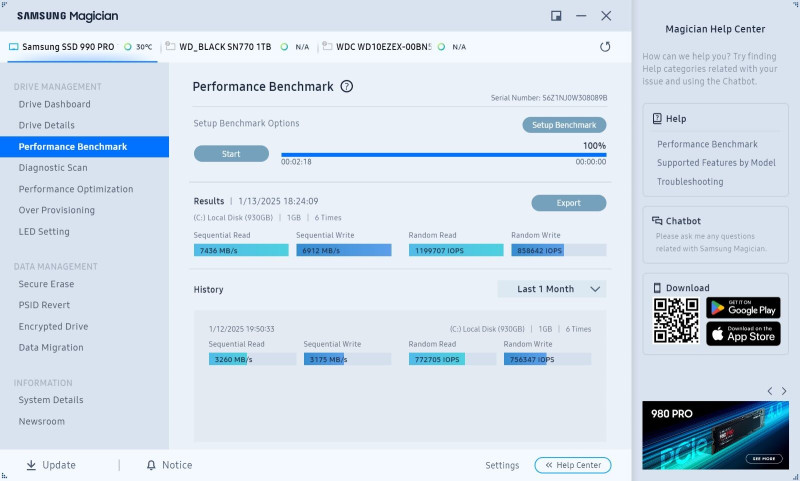Click the Chatbot question prompt text
800x481 pixels.
[710, 242]
